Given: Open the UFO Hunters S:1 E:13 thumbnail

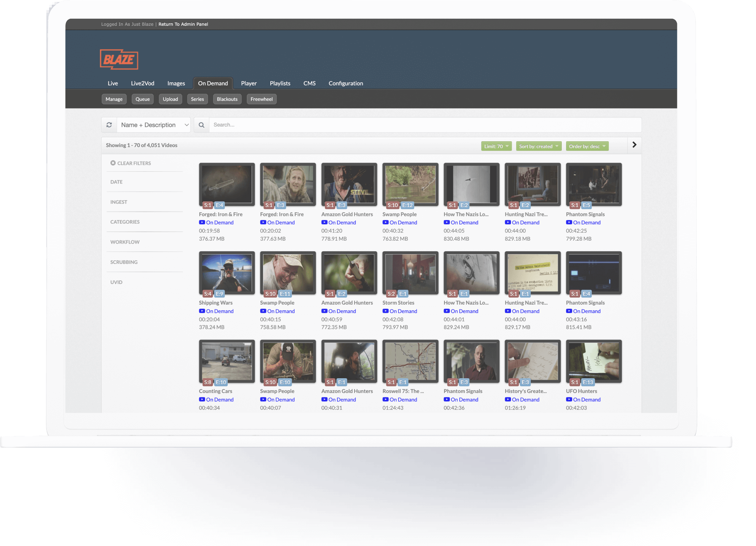Looking at the screenshot, I should pyautogui.click(x=594, y=361).
